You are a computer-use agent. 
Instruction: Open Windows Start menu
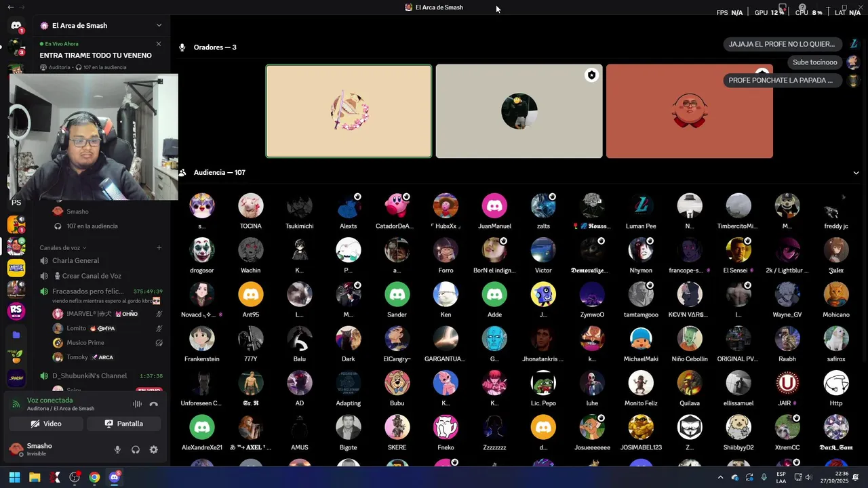[14, 477]
